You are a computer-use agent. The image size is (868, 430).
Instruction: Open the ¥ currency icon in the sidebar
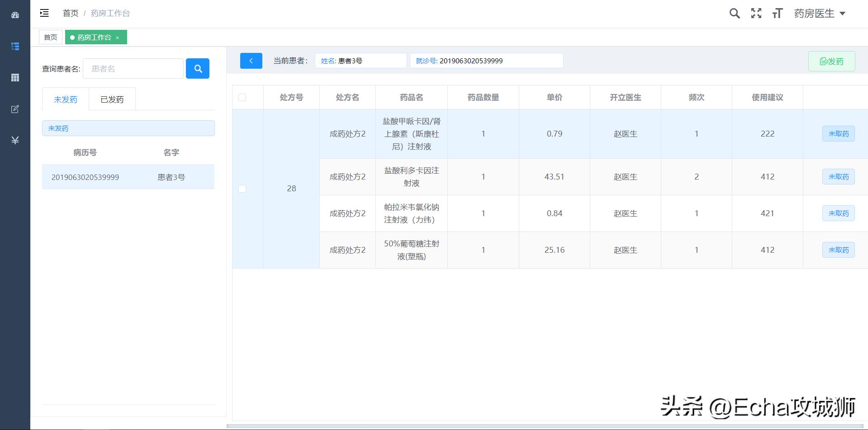(x=15, y=140)
